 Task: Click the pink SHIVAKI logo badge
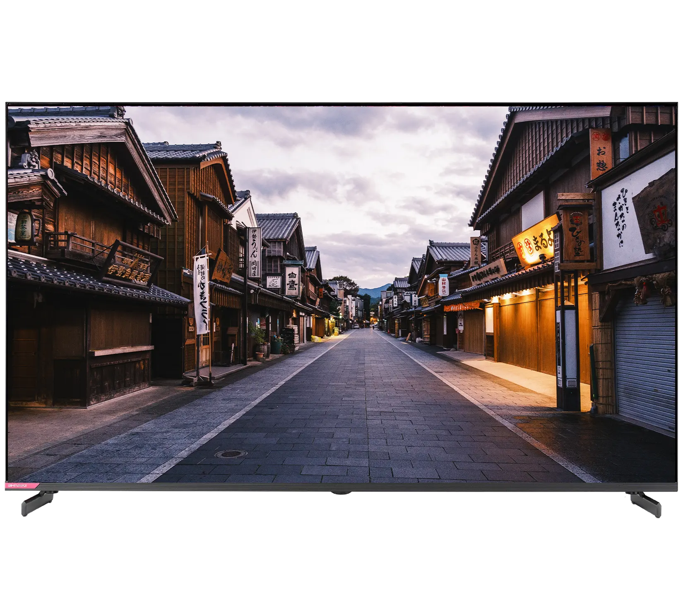point(22,485)
